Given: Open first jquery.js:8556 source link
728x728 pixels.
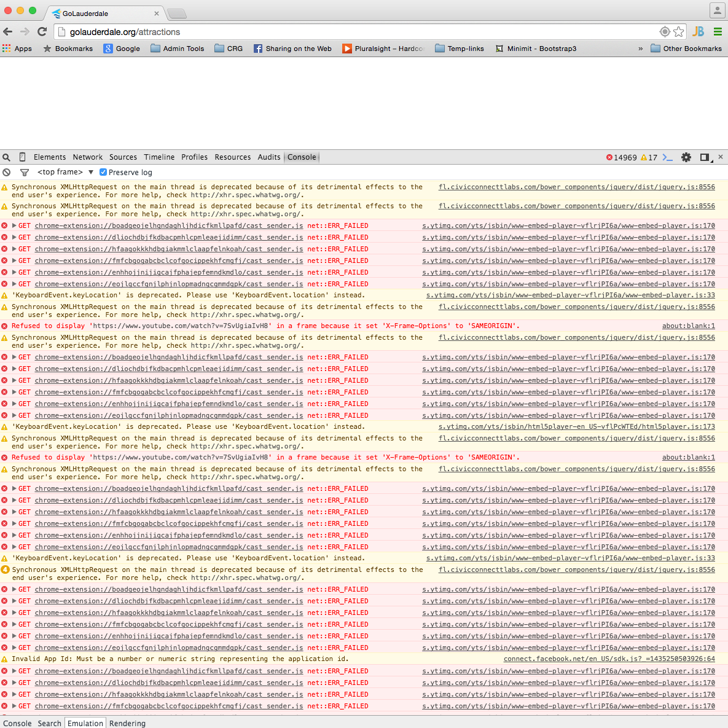Looking at the screenshot, I should point(577,187).
